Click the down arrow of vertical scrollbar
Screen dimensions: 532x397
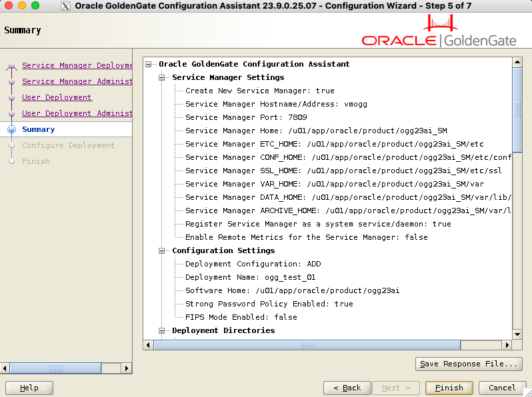(517, 334)
